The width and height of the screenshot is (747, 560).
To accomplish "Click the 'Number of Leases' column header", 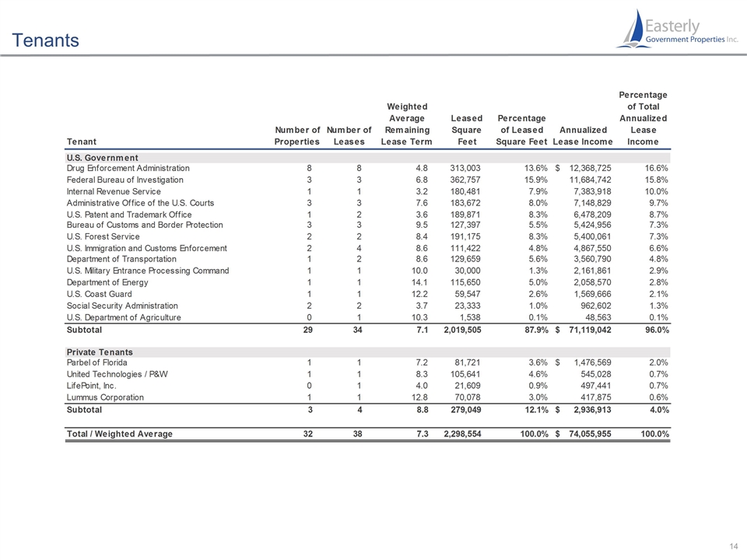I will point(349,135).
